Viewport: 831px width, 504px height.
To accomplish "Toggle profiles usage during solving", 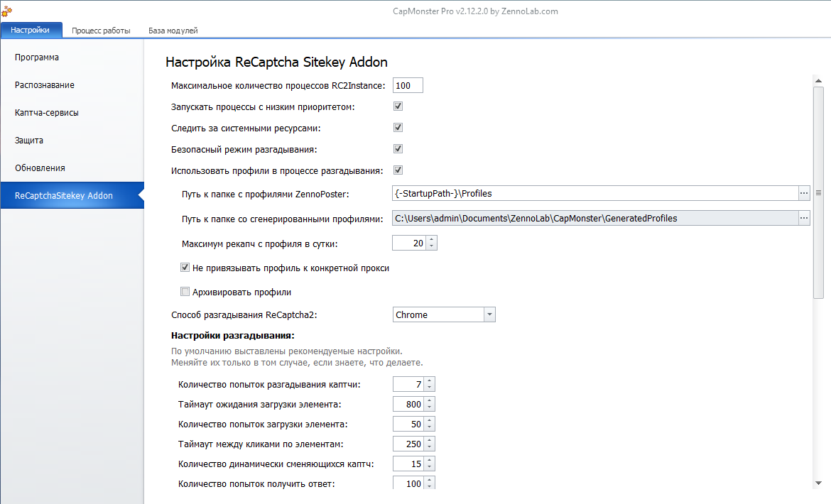I will click(398, 170).
